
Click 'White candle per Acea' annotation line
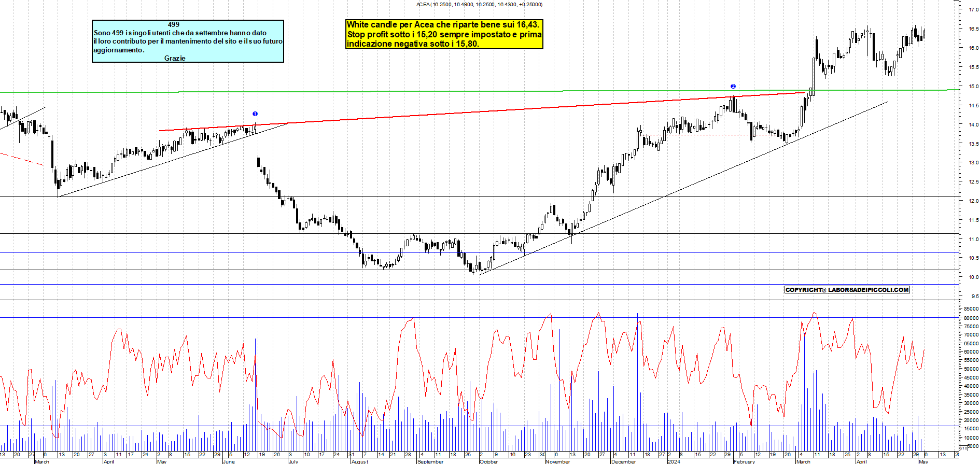(x=443, y=24)
